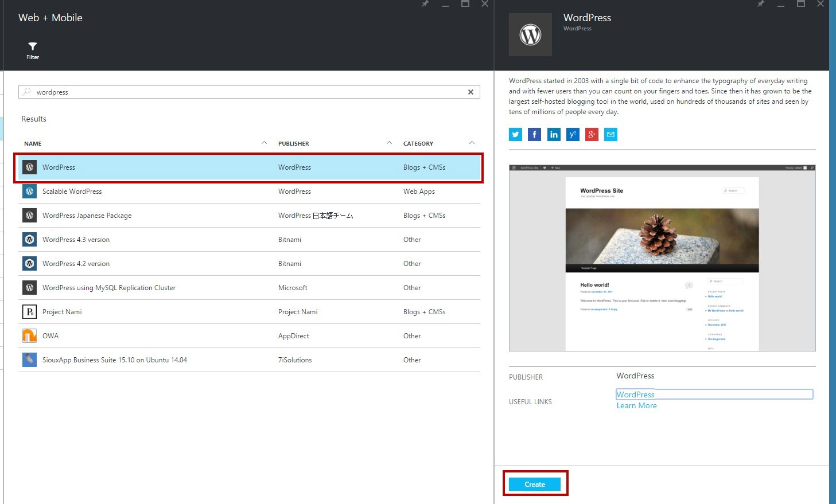This screenshot has width=836, height=504.
Task: Click the WordPress Japanese Package icon
Action: click(29, 216)
